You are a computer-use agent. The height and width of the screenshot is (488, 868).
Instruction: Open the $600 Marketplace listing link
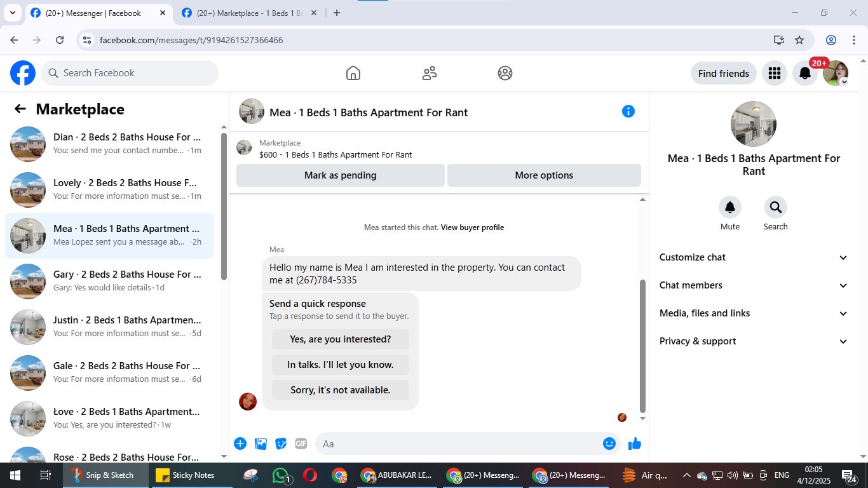tap(336, 154)
